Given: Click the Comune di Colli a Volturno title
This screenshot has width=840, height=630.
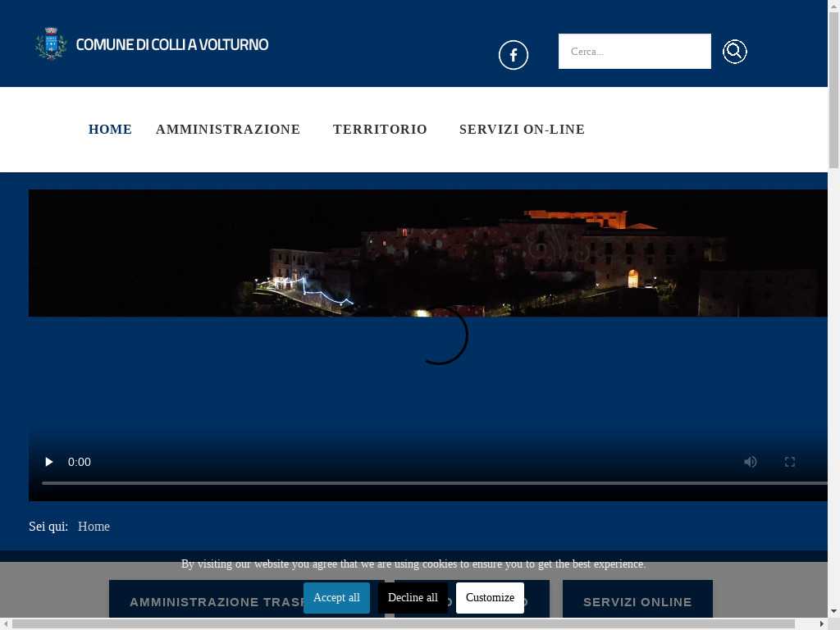Looking at the screenshot, I should (172, 44).
